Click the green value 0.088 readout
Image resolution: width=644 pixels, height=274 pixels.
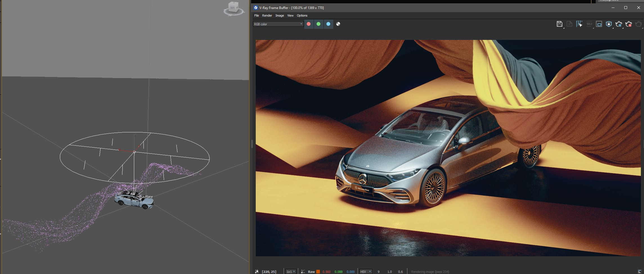click(x=338, y=272)
